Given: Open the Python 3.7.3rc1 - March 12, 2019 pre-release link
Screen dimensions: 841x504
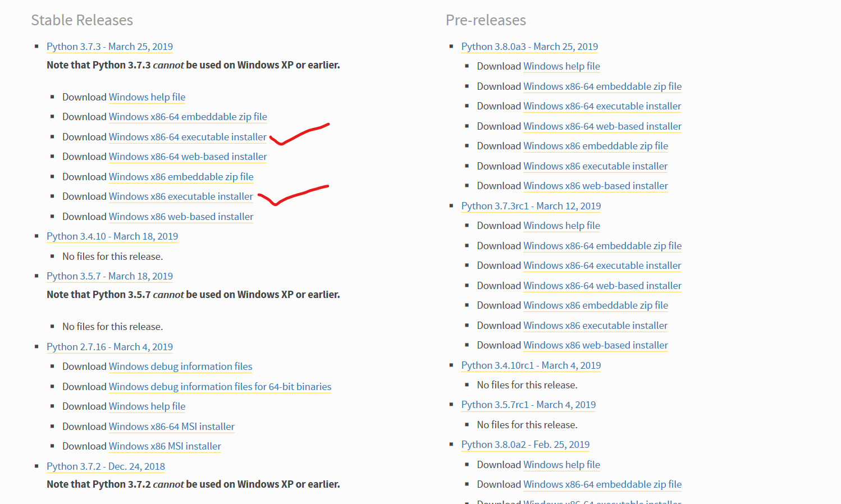Looking at the screenshot, I should 531,206.
